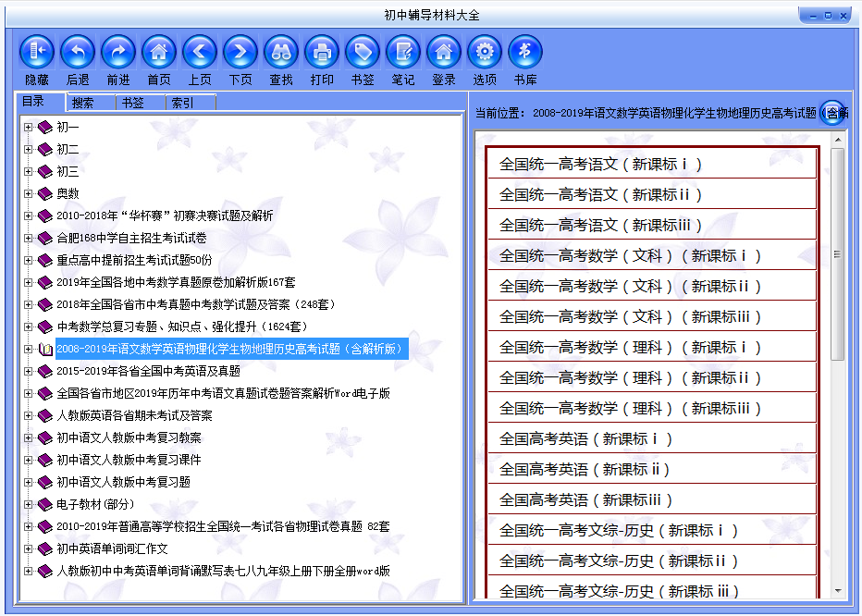Switch to the 搜索 tab

(x=82, y=102)
